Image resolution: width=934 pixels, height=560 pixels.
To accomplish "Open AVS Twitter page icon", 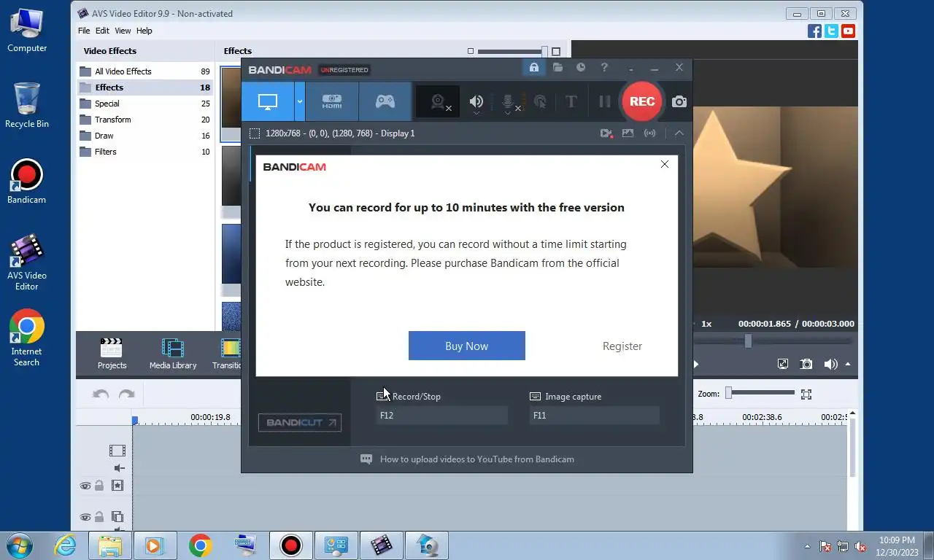I will tap(831, 31).
